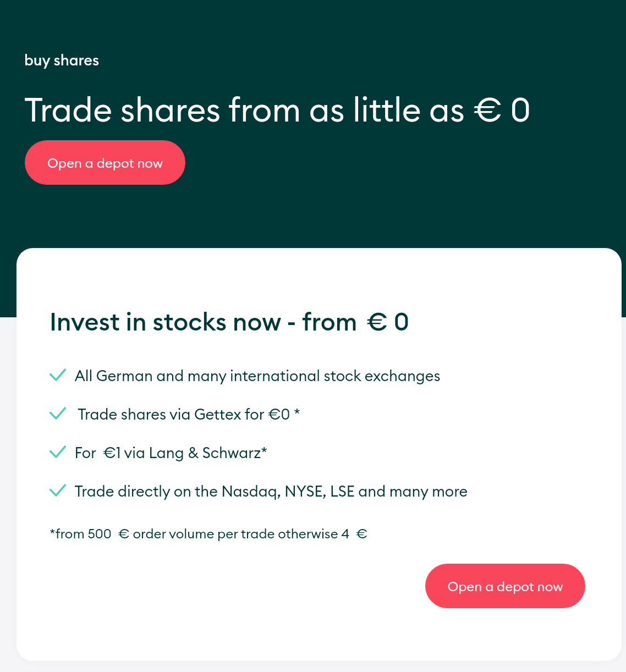The height and width of the screenshot is (672, 626).
Task: Click the checkmark beside Nasdaq, NYSE, LSE line
Action: [58, 491]
